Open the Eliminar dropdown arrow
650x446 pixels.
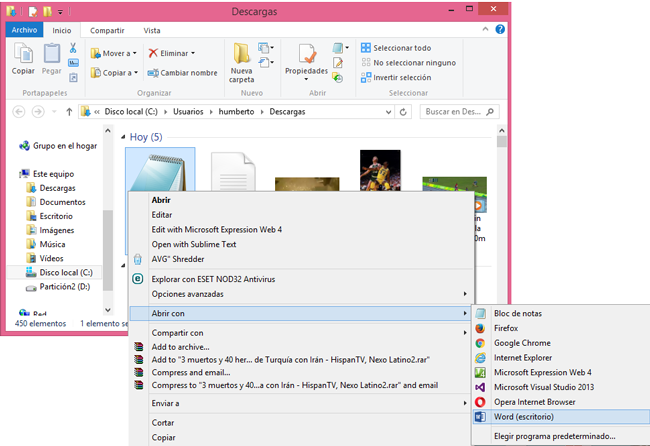pyautogui.click(x=193, y=53)
